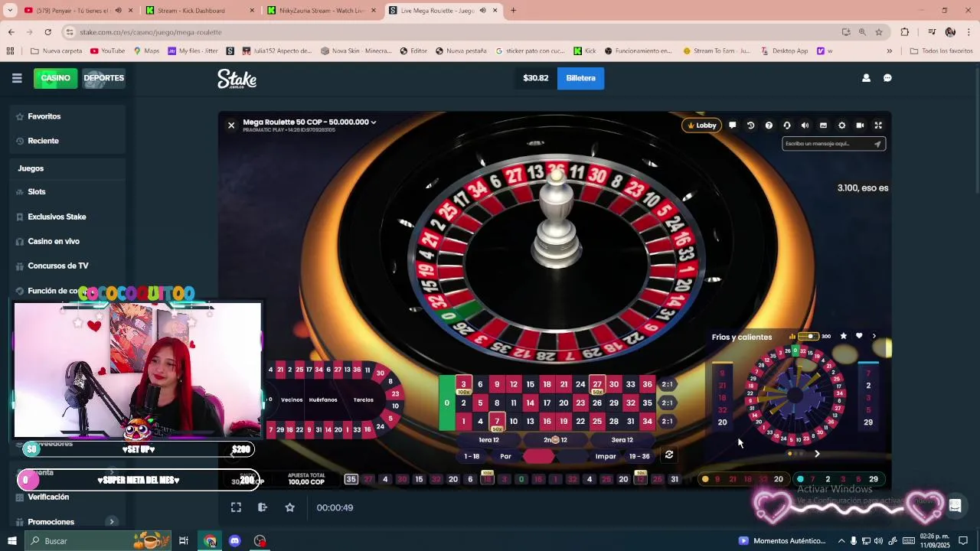Open in-game chat message icon
The image size is (980, 551).
733,126
